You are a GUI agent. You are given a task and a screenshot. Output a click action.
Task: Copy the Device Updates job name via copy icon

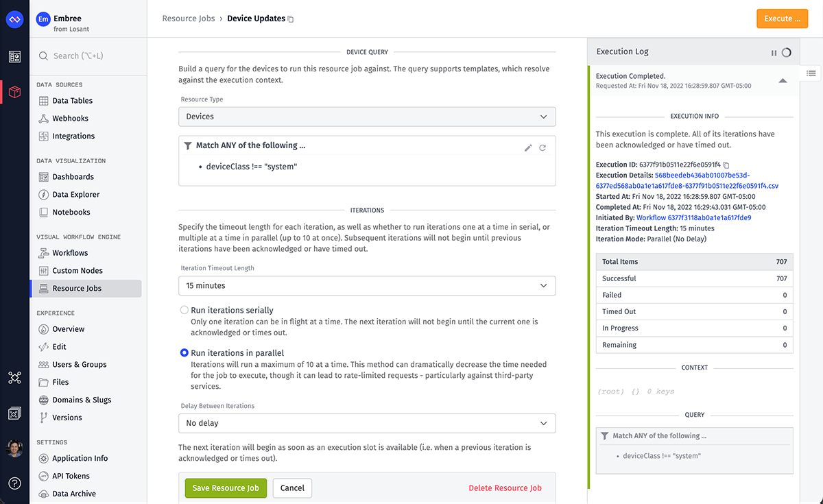(289, 19)
